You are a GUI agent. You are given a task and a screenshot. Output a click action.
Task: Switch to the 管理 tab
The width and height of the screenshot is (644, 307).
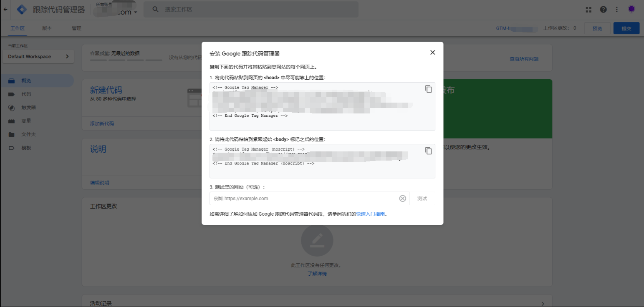[x=76, y=28]
